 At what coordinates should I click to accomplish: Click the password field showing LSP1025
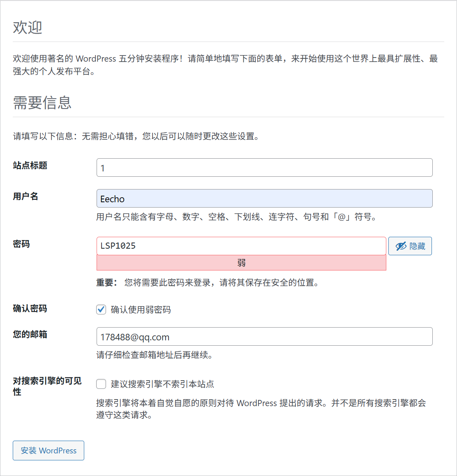click(x=241, y=246)
